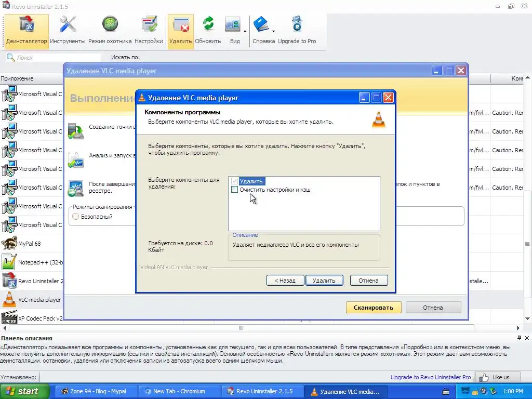Click the Приложение column header
The image size is (532, 399).
click(32, 78)
